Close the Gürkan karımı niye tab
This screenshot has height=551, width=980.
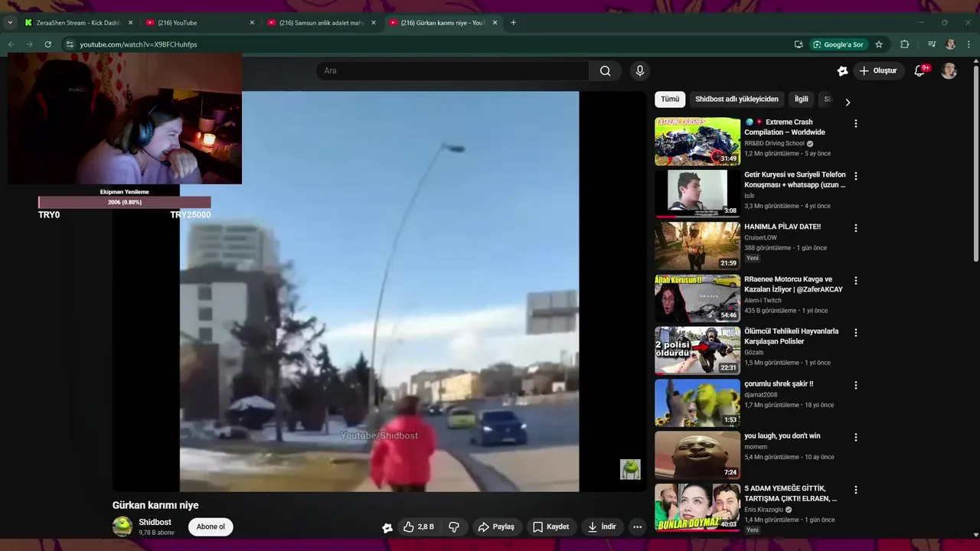pos(495,23)
